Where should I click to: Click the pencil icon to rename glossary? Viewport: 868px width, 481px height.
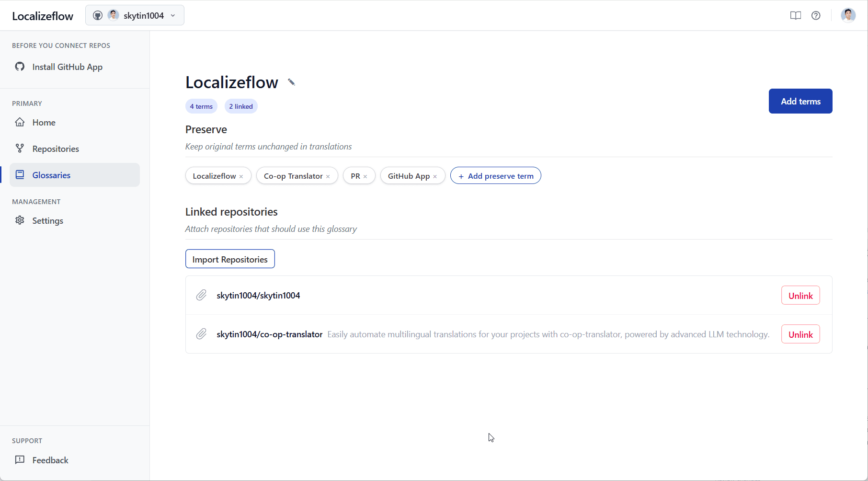(x=291, y=82)
